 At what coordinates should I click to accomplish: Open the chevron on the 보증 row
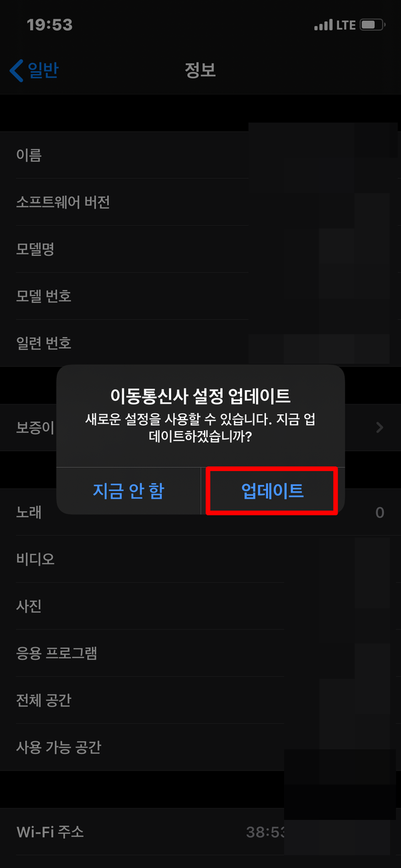[x=380, y=427]
